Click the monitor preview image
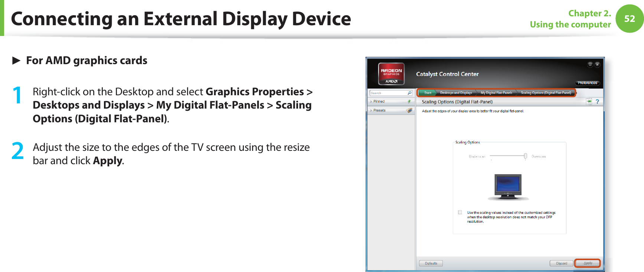Image resolution: width=644 pixels, height=272 pixels. [x=508, y=187]
